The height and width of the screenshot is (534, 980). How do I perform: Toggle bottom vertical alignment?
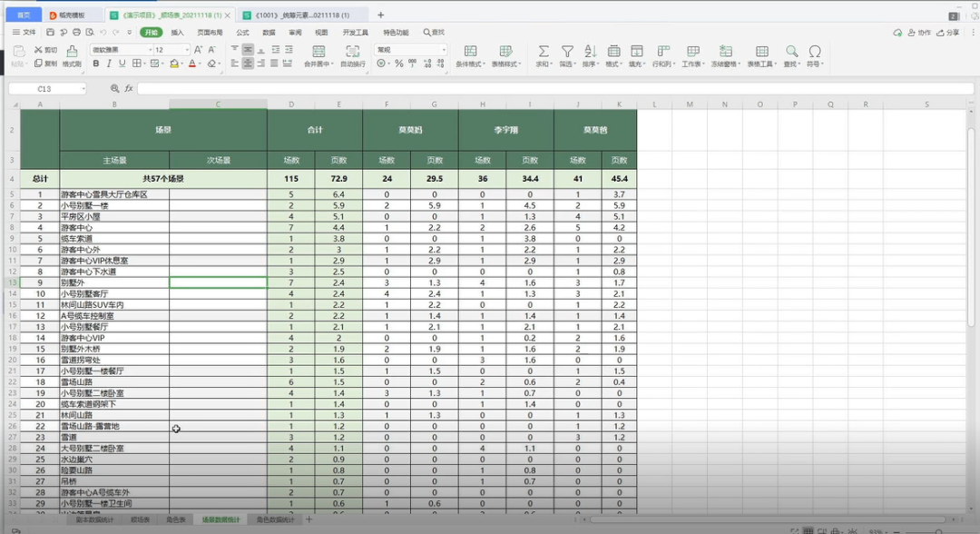pyautogui.click(x=261, y=49)
